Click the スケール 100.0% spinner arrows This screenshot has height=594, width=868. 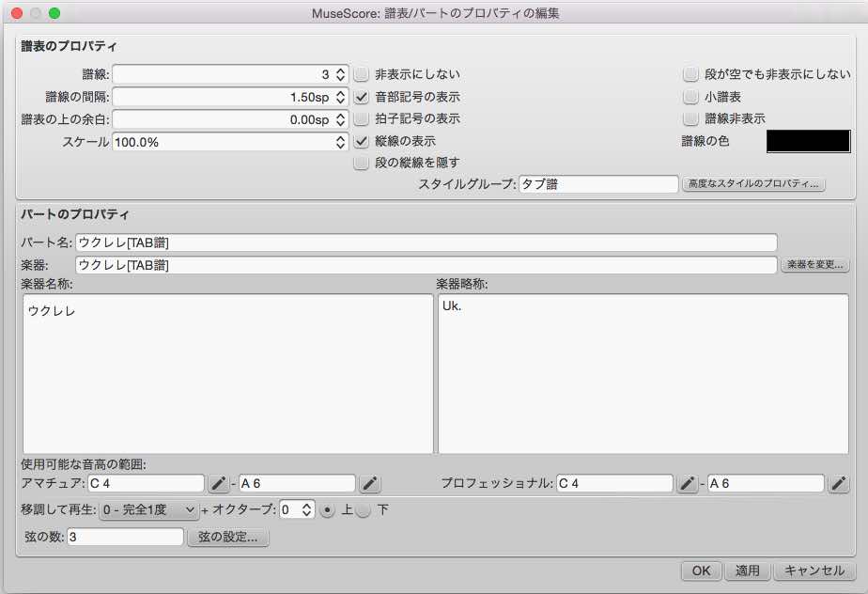[x=341, y=142]
